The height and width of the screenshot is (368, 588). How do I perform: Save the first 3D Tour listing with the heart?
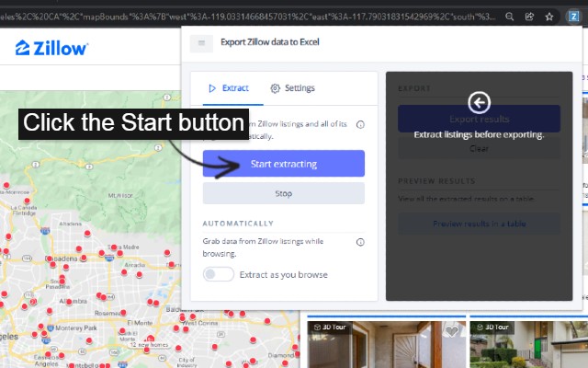(x=452, y=331)
